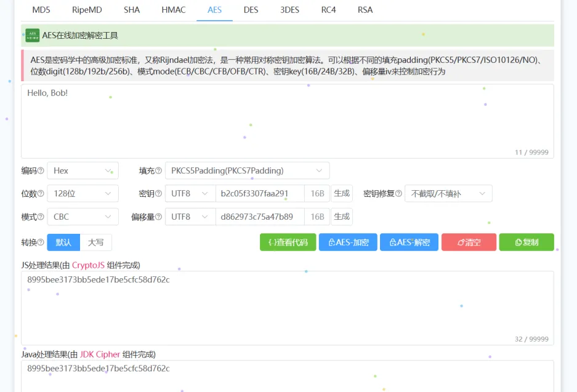Image resolution: width=577 pixels, height=392 pixels.
Task: Click the key field b2c05f3307faa291
Action: tap(260, 193)
